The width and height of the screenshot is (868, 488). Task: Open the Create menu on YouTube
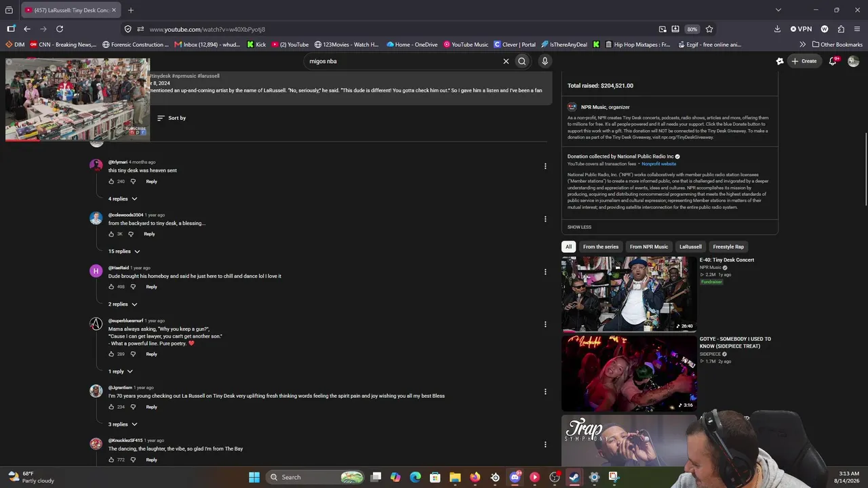point(804,61)
